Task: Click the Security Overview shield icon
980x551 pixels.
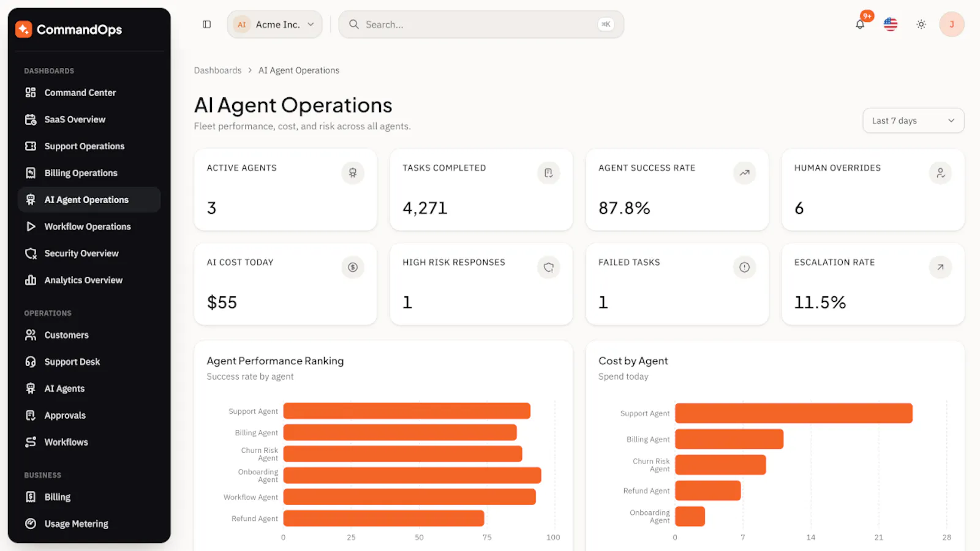Action: [31, 253]
